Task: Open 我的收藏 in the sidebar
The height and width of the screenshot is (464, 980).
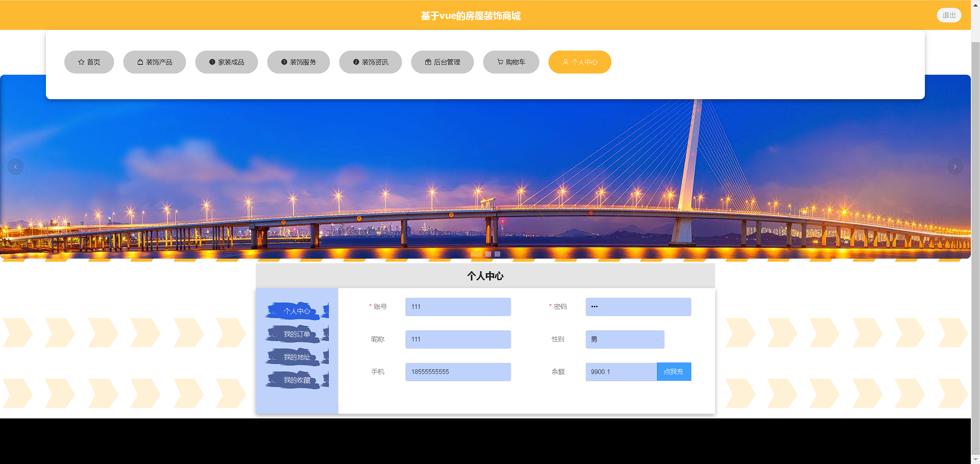Action: click(297, 380)
